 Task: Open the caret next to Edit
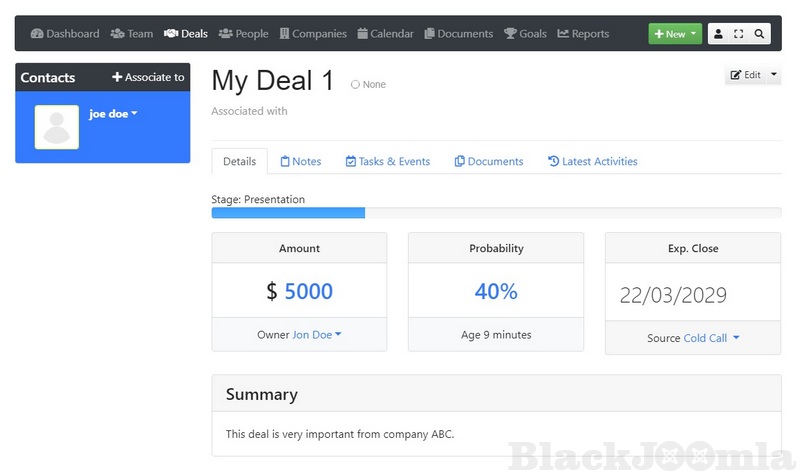pyautogui.click(x=774, y=75)
